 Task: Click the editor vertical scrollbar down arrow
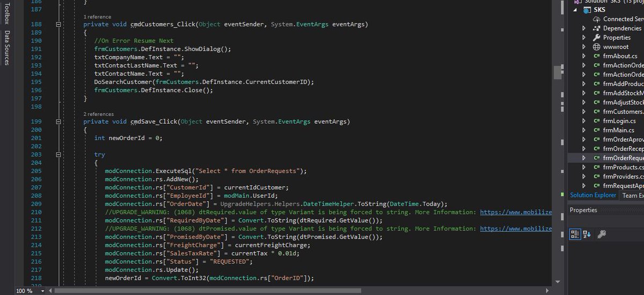[557, 282]
